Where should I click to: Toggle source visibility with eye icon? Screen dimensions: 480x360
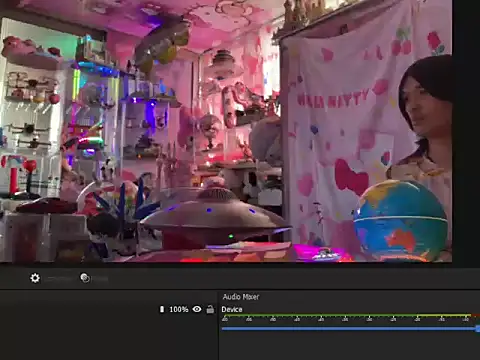pos(197,309)
